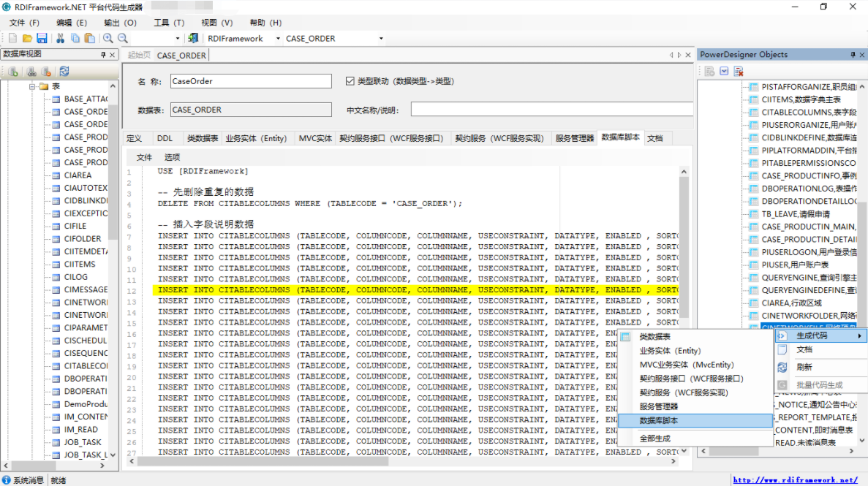Pin the PowerDesigner Objects panel

[852, 55]
